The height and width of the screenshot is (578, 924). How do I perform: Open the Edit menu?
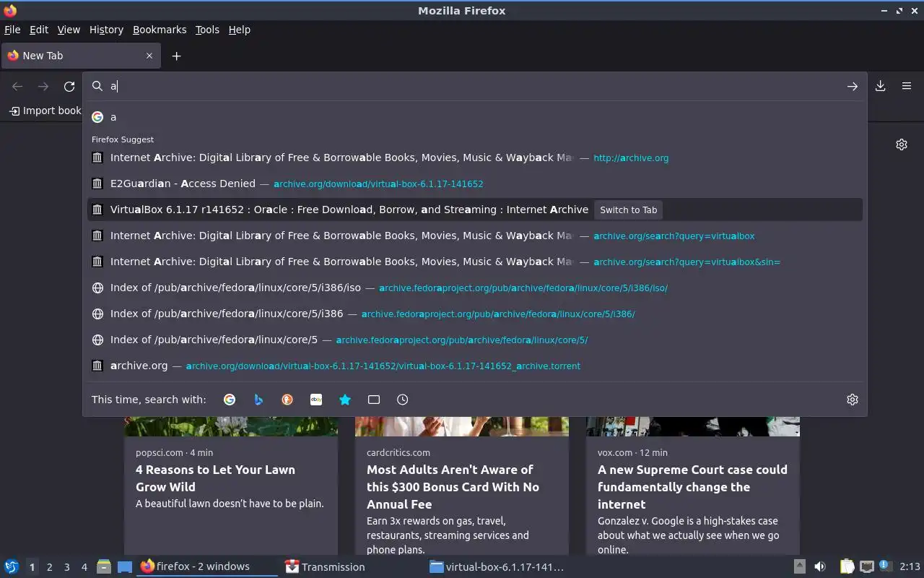39,30
